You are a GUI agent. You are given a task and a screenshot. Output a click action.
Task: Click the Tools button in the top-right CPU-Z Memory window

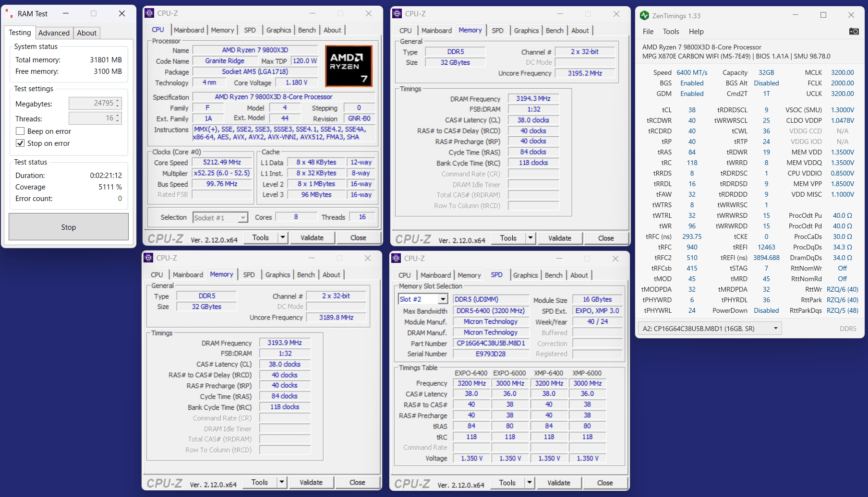point(508,238)
